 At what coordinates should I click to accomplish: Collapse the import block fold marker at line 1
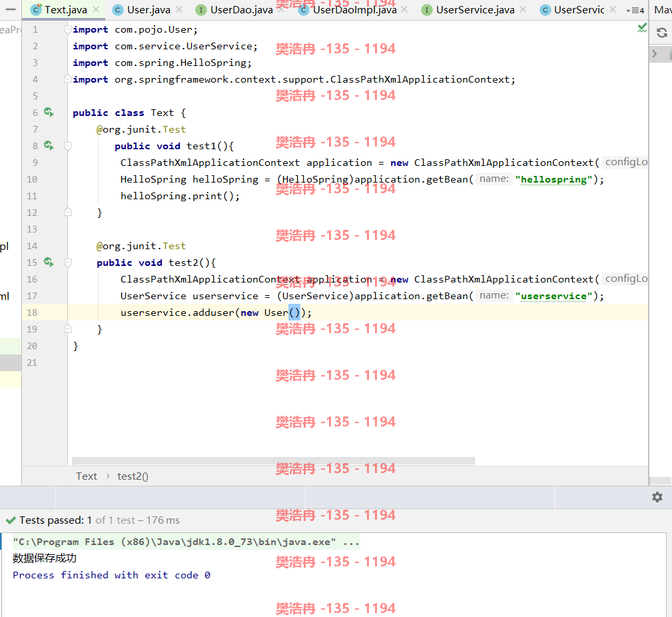(67, 29)
